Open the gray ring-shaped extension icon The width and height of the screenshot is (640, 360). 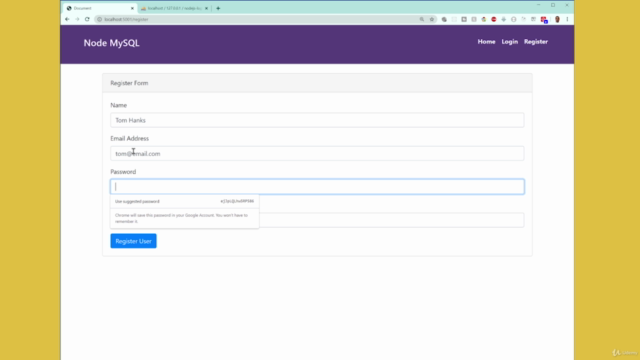pos(513,19)
